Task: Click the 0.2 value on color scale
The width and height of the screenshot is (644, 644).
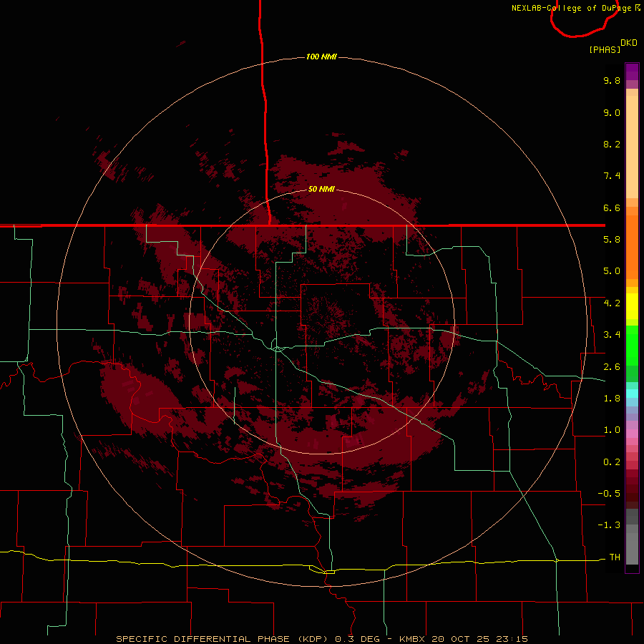Action: click(612, 462)
